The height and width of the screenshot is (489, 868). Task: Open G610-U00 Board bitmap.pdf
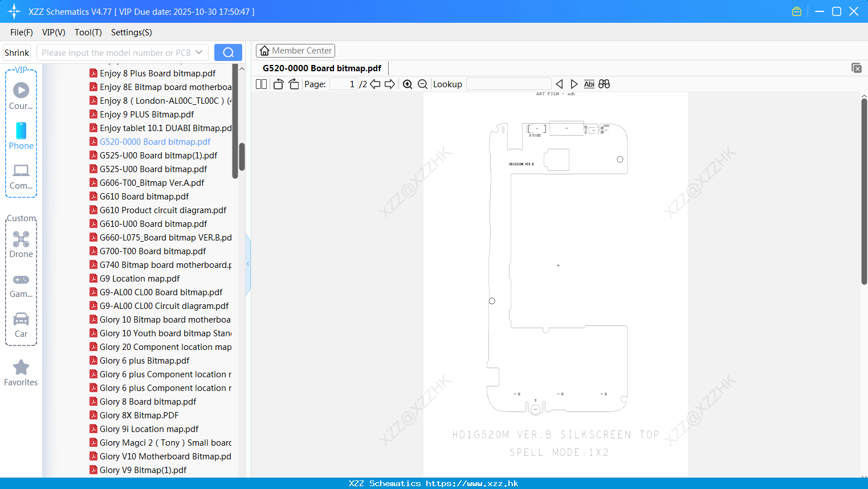pyautogui.click(x=153, y=224)
